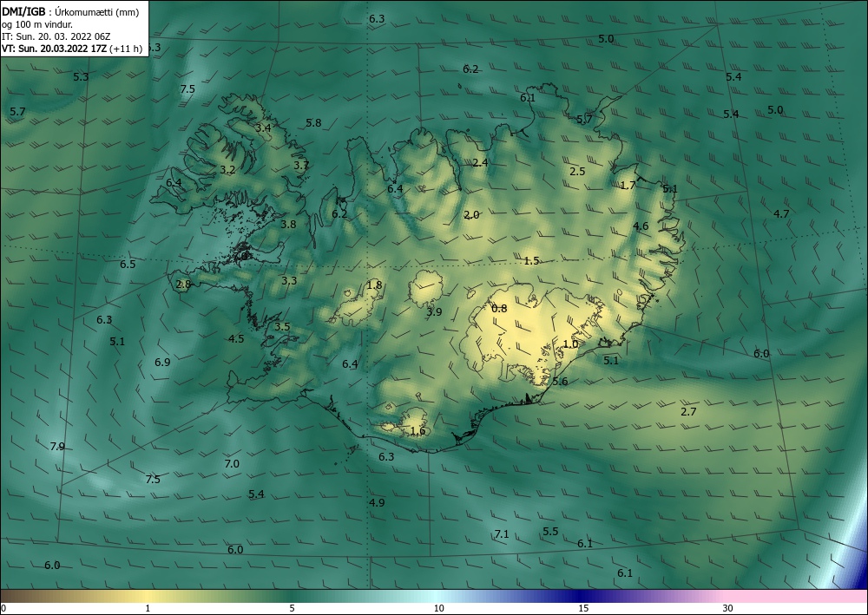Click the map value "1.6" on the southern glacier
868x615 pixels.
(x=418, y=431)
